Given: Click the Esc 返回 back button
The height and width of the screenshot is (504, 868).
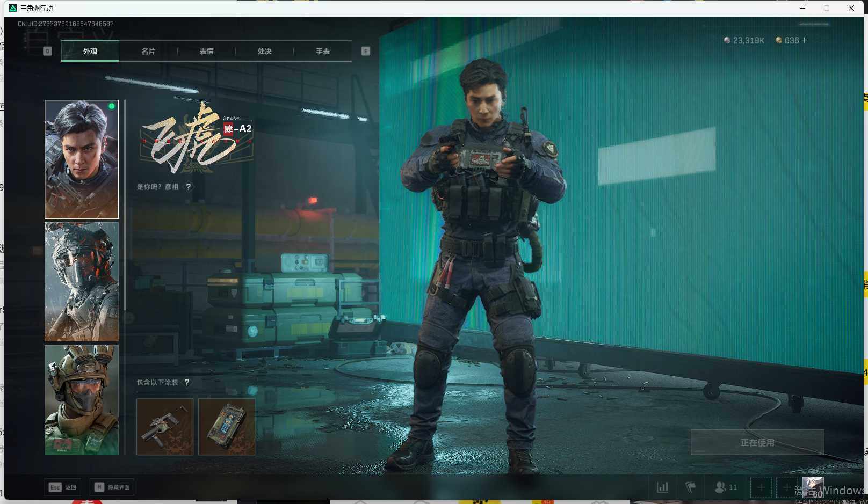Looking at the screenshot, I should [x=63, y=487].
